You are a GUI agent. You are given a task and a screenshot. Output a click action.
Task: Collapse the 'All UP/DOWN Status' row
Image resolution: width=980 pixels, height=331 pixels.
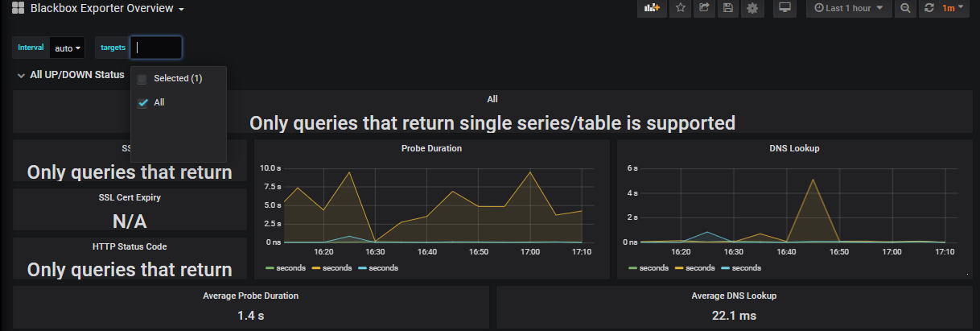point(22,75)
